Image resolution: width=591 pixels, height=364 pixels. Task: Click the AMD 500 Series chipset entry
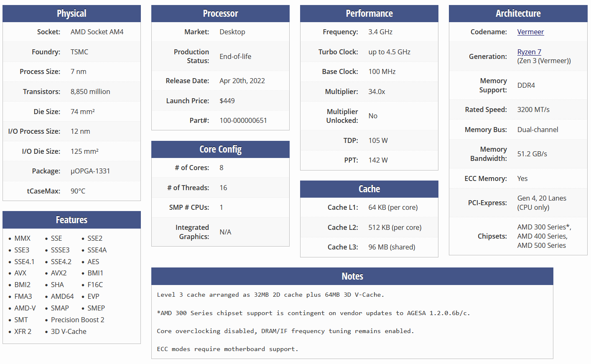(x=542, y=245)
